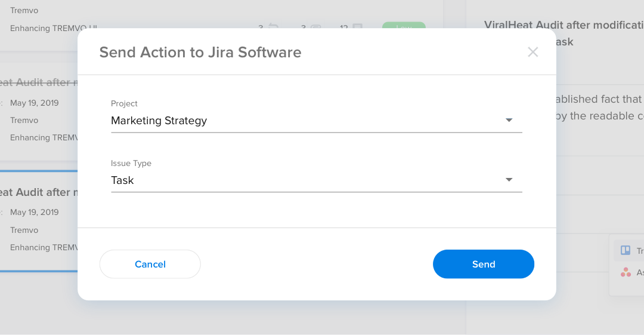Click the 'Issue Type' field label

click(131, 164)
